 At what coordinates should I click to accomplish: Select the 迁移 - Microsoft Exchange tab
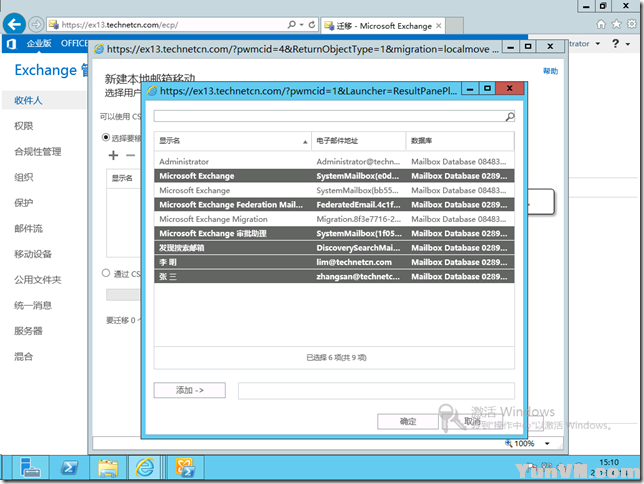click(383, 26)
